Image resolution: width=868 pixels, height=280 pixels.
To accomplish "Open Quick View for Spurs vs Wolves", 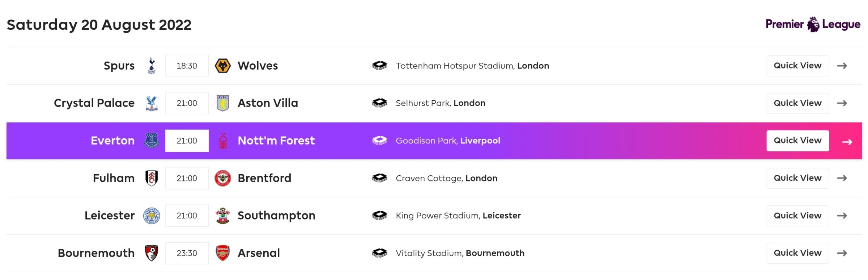I will 797,66.
